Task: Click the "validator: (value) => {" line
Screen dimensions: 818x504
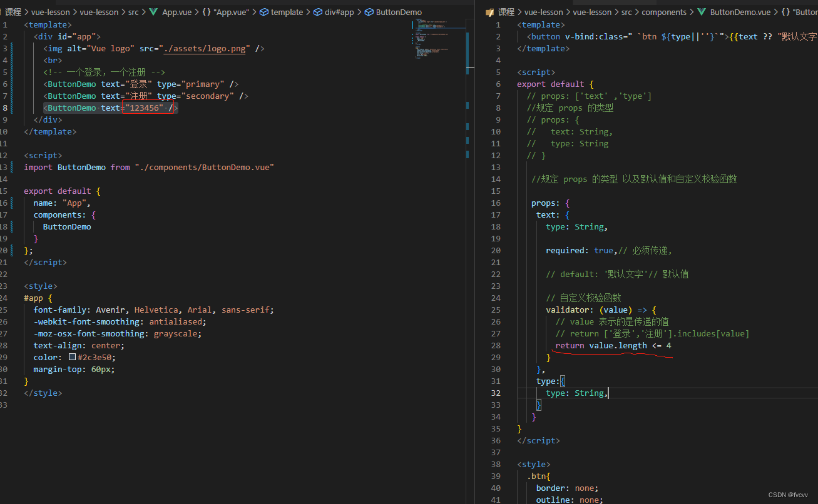Action: coord(601,310)
